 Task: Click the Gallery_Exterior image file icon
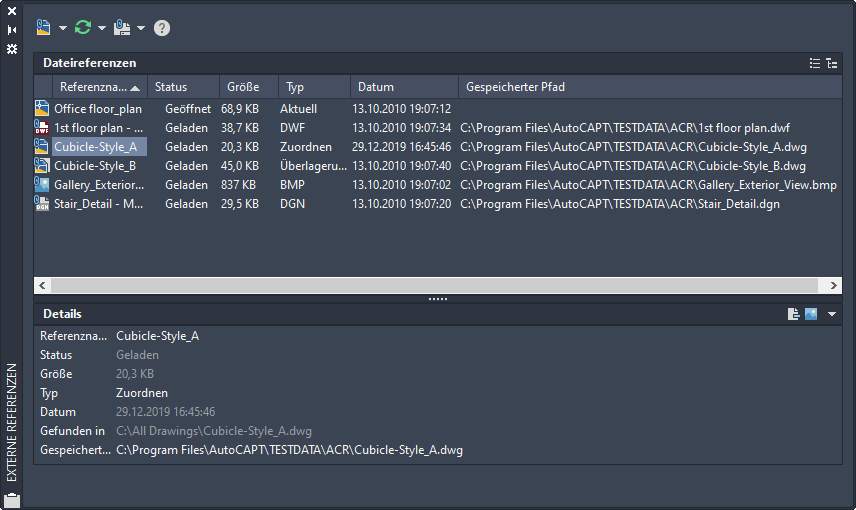click(42, 185)
